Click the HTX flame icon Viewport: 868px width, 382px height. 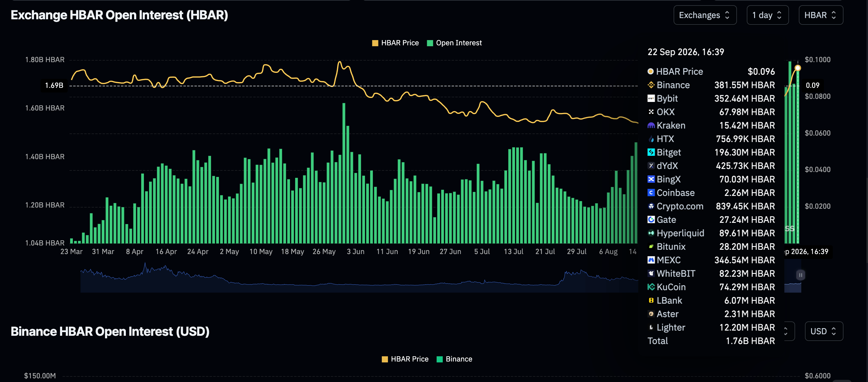[651, 139]
